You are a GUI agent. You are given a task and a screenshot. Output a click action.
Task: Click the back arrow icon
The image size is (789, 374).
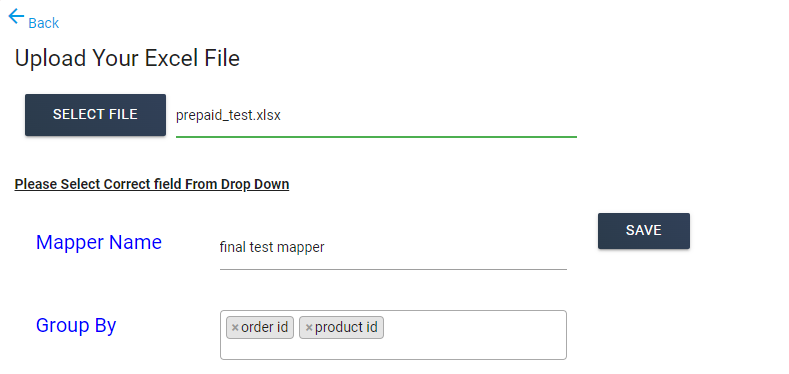coord(16,17)
